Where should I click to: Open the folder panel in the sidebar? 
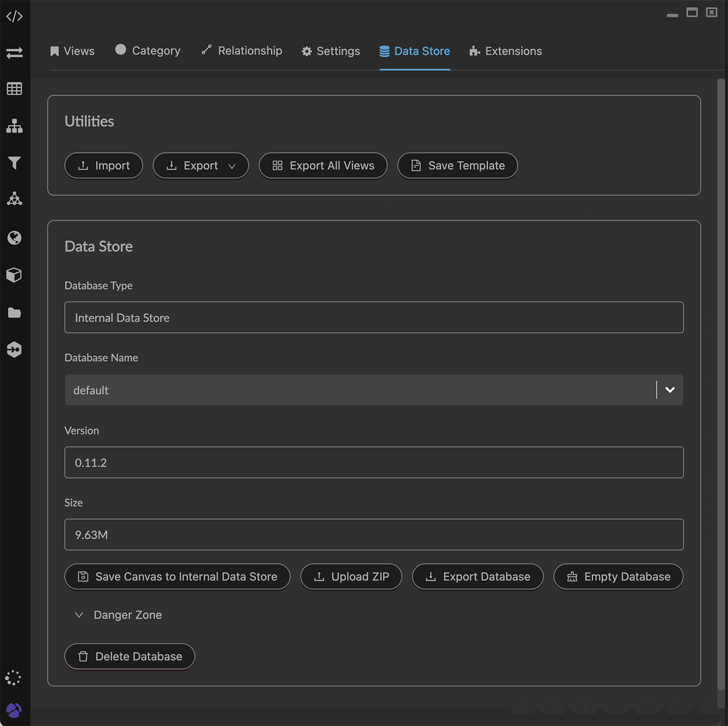pyautogui.click(x=14, y=313)
